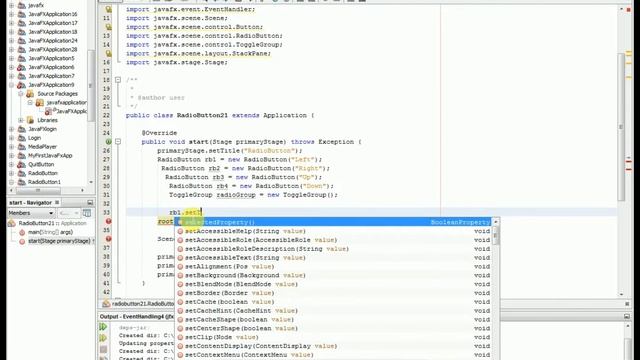Choose selectedProperty() from the completion list
This screenshot has height=360, width=640.
[x=333, y=222]
